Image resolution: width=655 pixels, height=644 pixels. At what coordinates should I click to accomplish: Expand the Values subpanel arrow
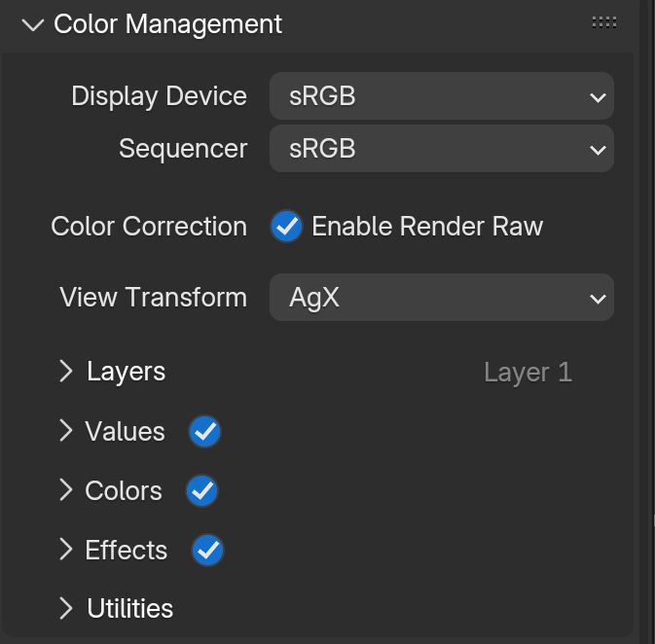pyautogui.click(x=65, y=431)
